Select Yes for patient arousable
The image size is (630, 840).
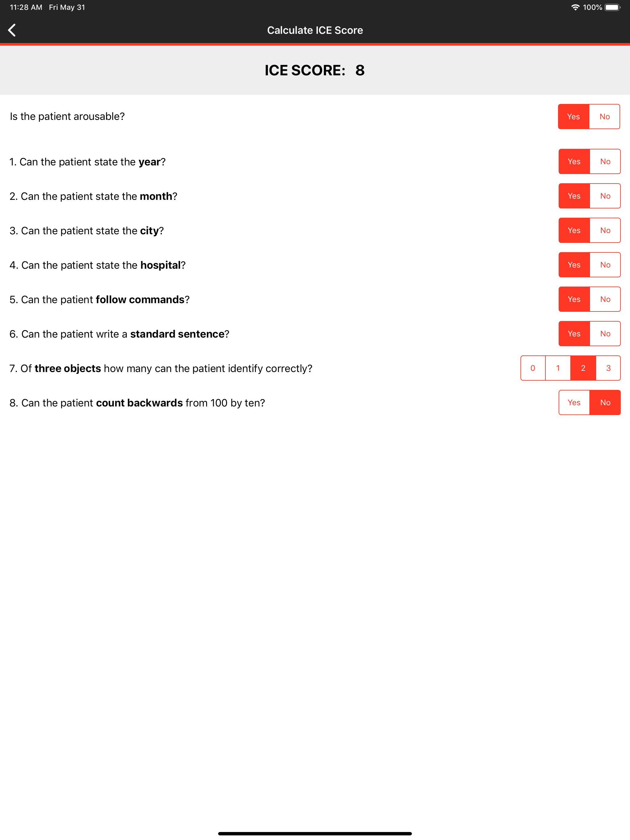pyautogui.click(x=574, y=117)
